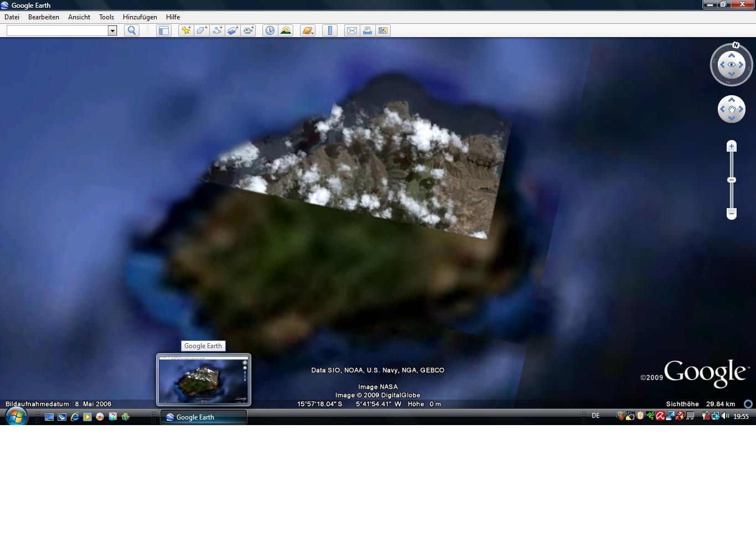
Task: Add a placemark with the pushpin icon
Action: click(x=186, y=30)
